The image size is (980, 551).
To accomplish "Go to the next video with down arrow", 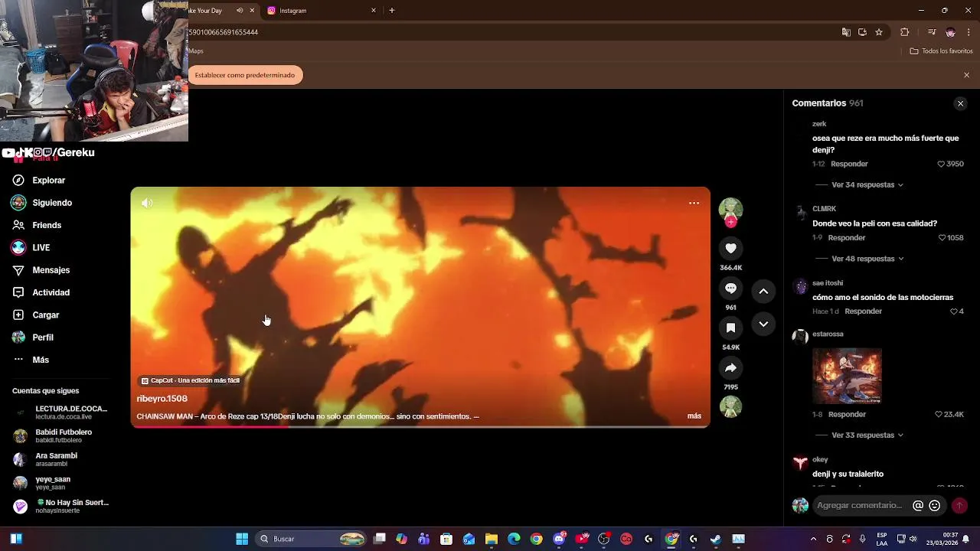I will pos(763,324).
